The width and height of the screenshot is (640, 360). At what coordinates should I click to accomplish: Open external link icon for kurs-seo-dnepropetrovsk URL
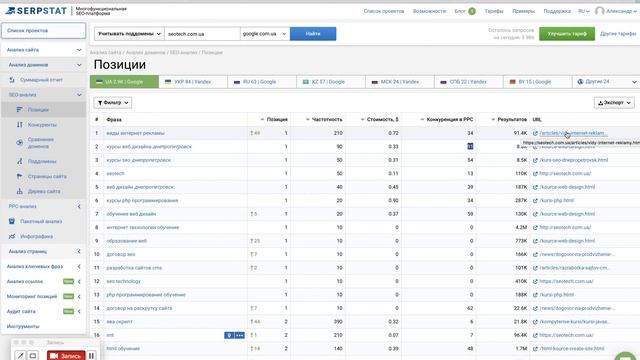[x=535, y=160]
